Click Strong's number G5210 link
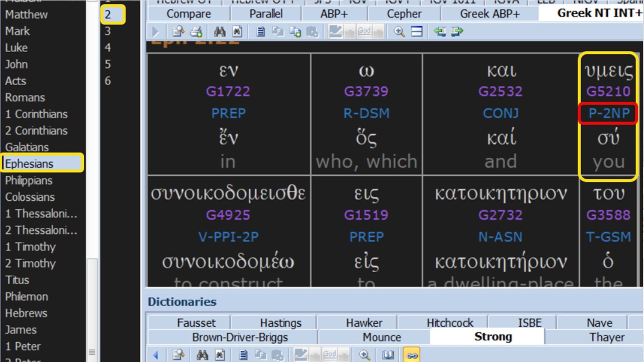 click(608, 91)
